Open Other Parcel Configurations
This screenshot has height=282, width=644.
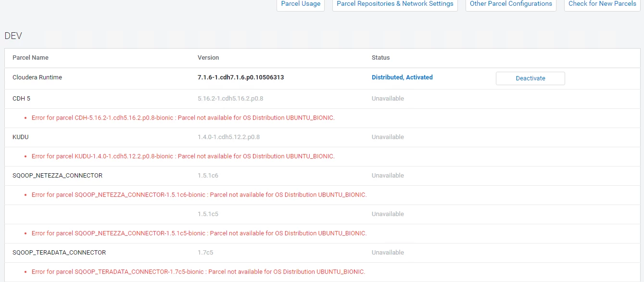pyautogui.click(x=511, y=4)
